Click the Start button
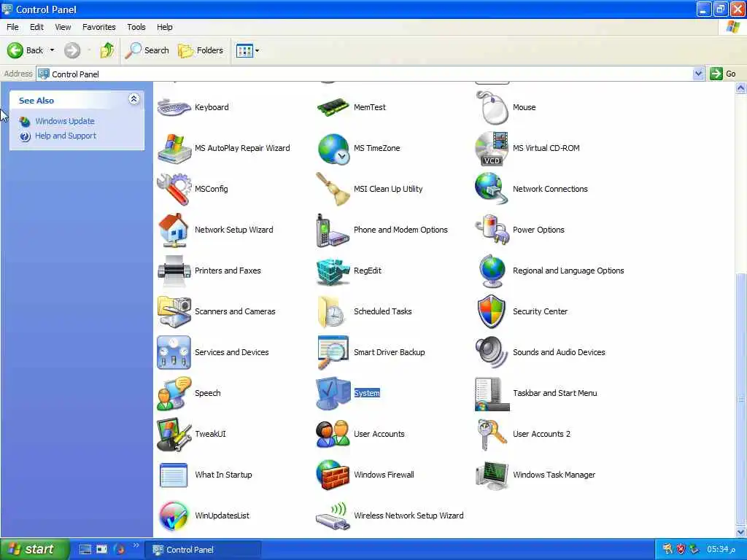 click(35, 550)
